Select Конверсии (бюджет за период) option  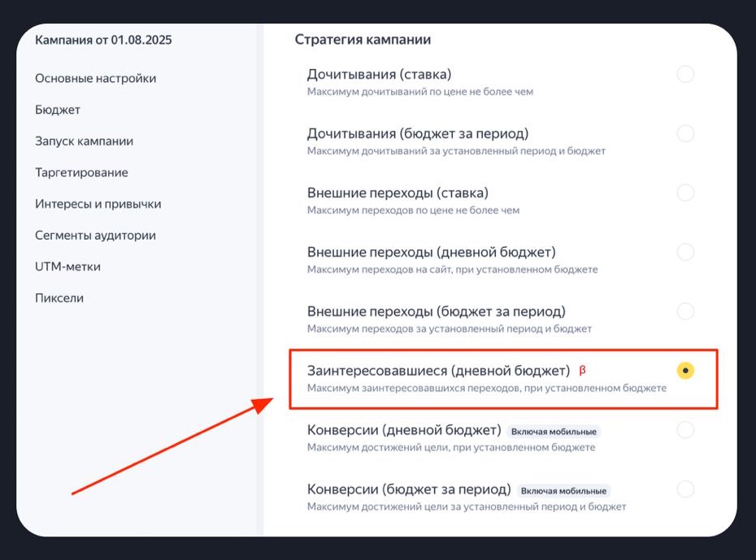tap(685, 490)
